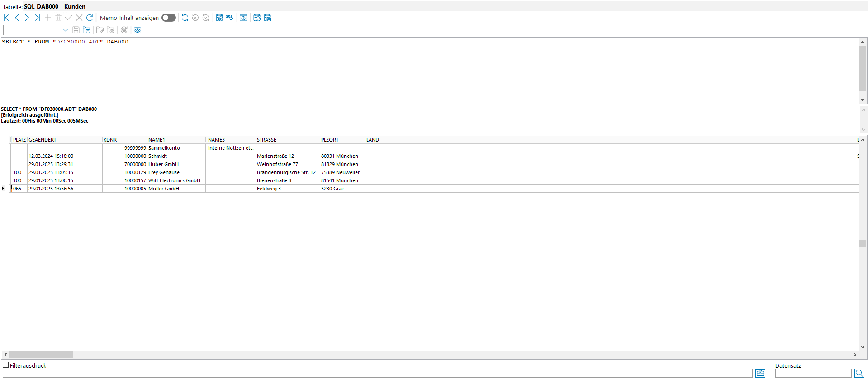Refresh the data with the circular arrow
Screen dimensions: 868x379
[x=90, y=18]
